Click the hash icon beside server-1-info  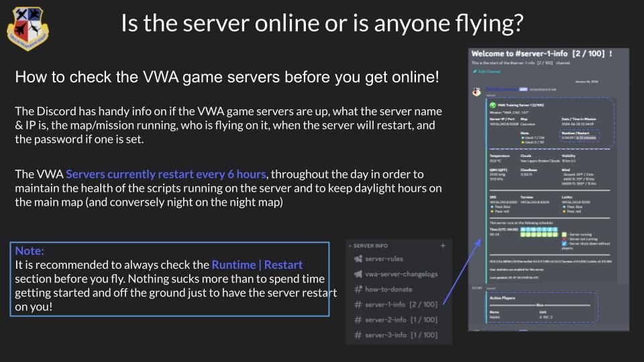click(x=358, y=304)
